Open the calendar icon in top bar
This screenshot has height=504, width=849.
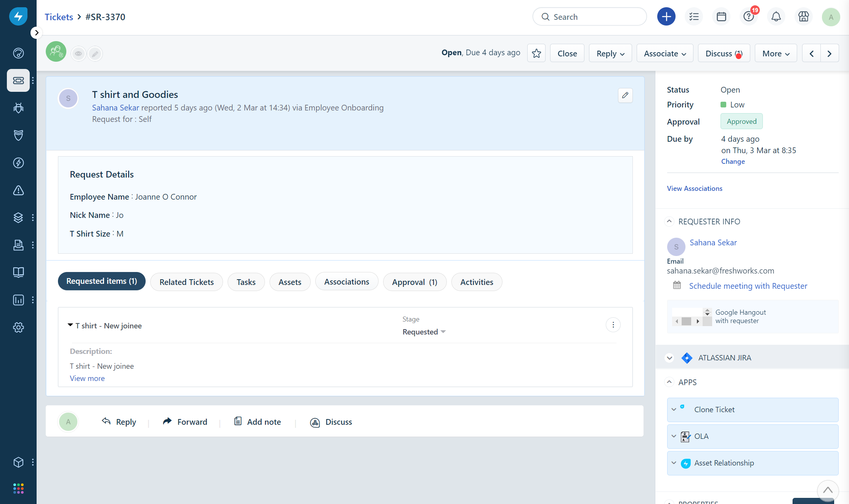pos(721,17)
